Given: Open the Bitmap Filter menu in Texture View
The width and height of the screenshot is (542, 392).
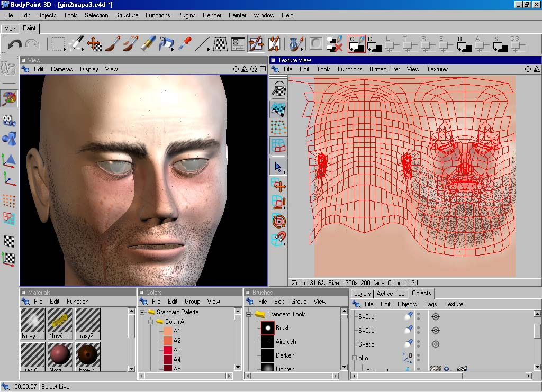Looking at the screenshot, I should point(384,69).
